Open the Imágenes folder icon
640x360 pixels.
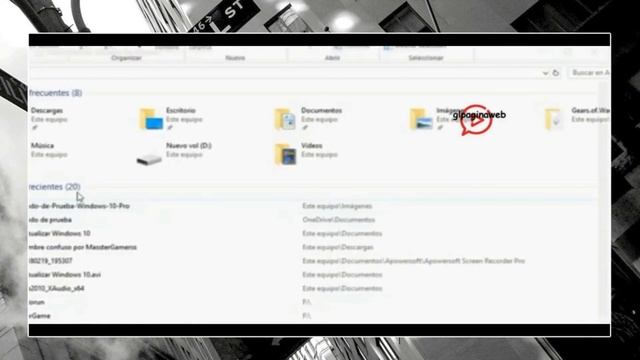[x=421, y=119]
